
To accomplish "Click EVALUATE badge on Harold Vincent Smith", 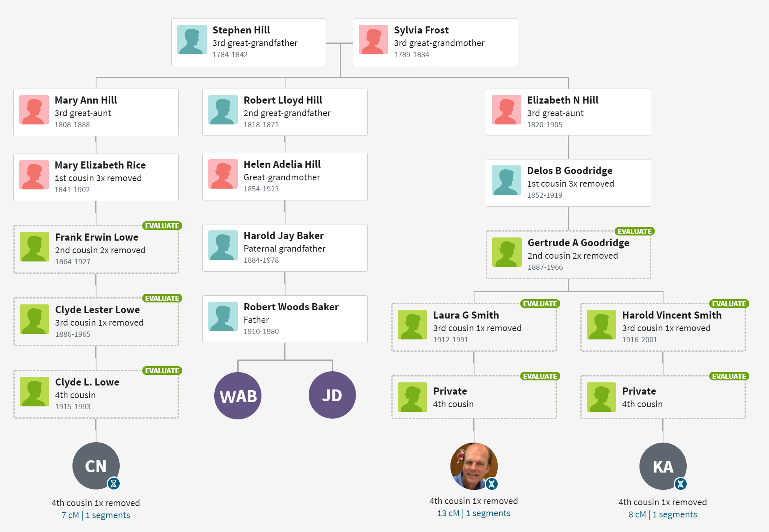I will (729, 304).
